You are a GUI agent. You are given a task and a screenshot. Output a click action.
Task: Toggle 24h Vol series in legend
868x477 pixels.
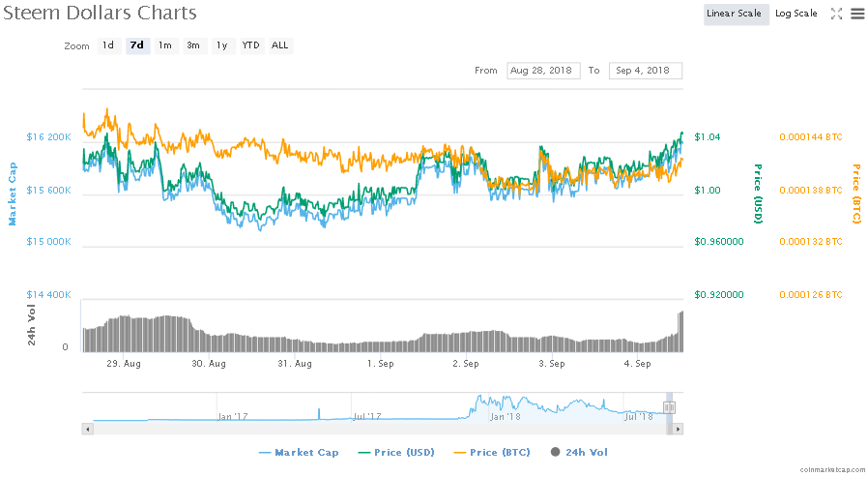tap(579, 453)
